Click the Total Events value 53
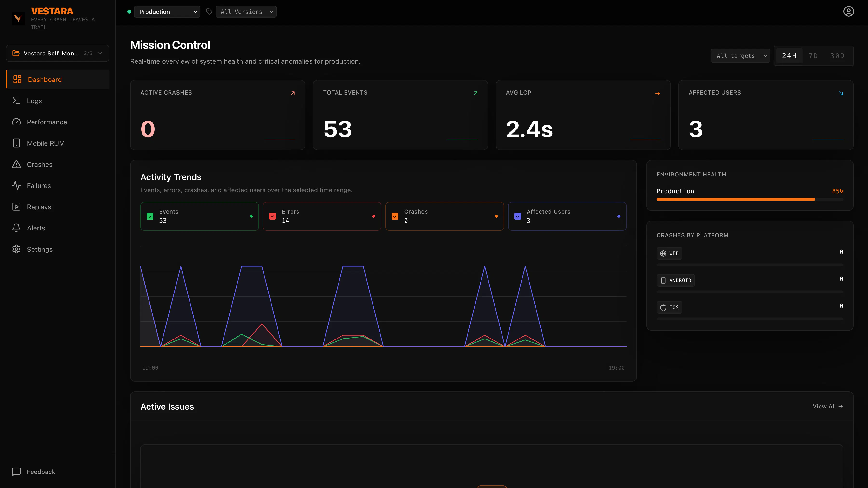 pyautogui.click(x=338, y=129)
